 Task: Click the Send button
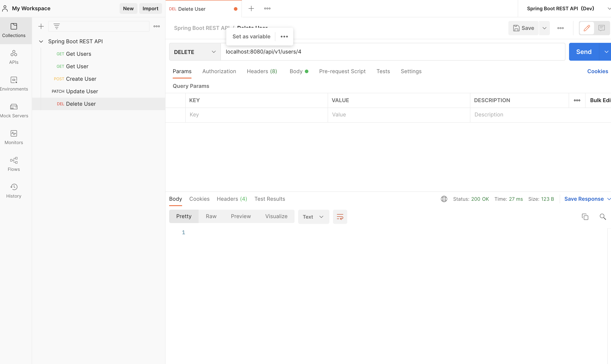tap(584, 52)
